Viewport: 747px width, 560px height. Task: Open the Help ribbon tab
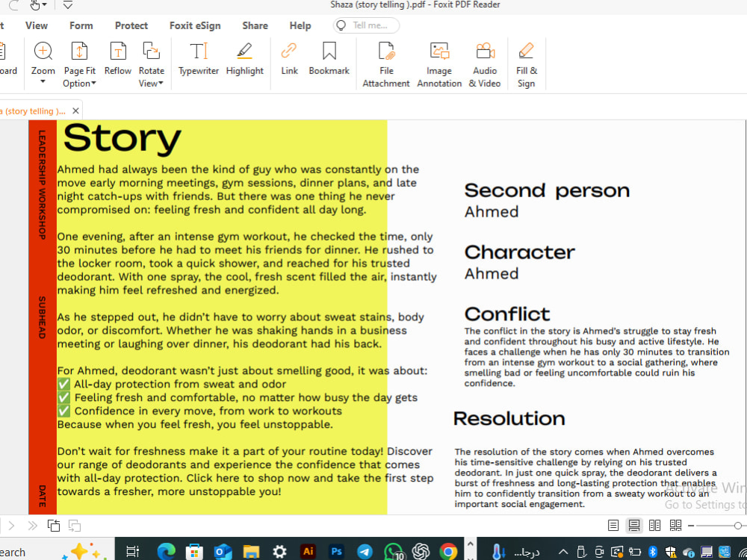coord(300,25)
